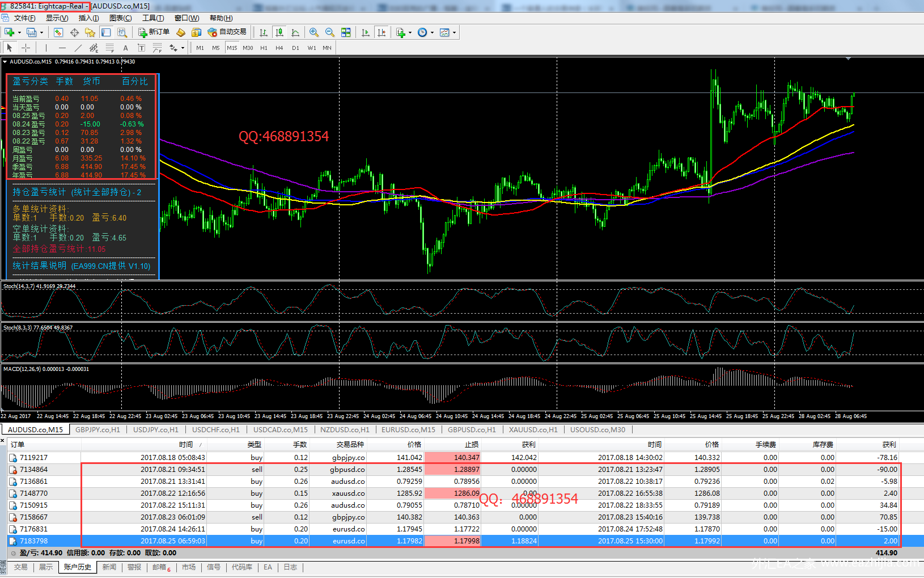Click the Fibonacci fan drawing tool icon
Viewport: 924px width, 578px height.
click(x=157, y=48)
